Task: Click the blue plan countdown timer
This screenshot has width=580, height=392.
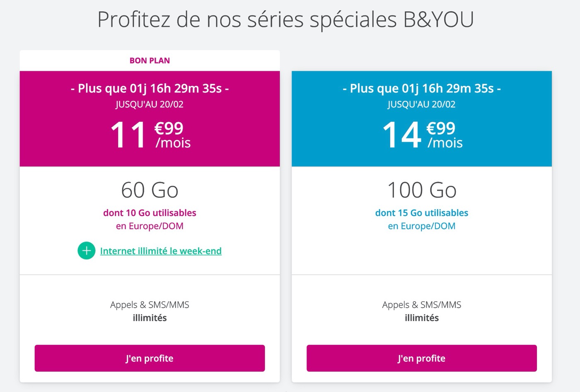Action: point(422,88)
